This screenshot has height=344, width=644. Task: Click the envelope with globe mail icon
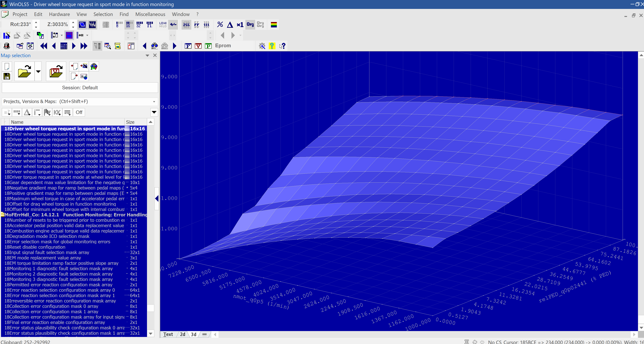84,76
